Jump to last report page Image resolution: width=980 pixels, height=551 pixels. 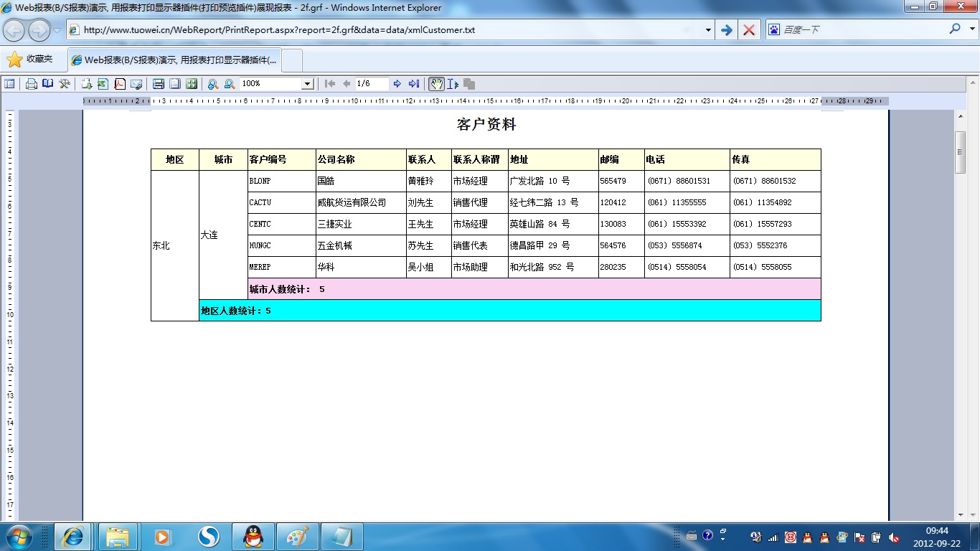click(x=414, y=84)
